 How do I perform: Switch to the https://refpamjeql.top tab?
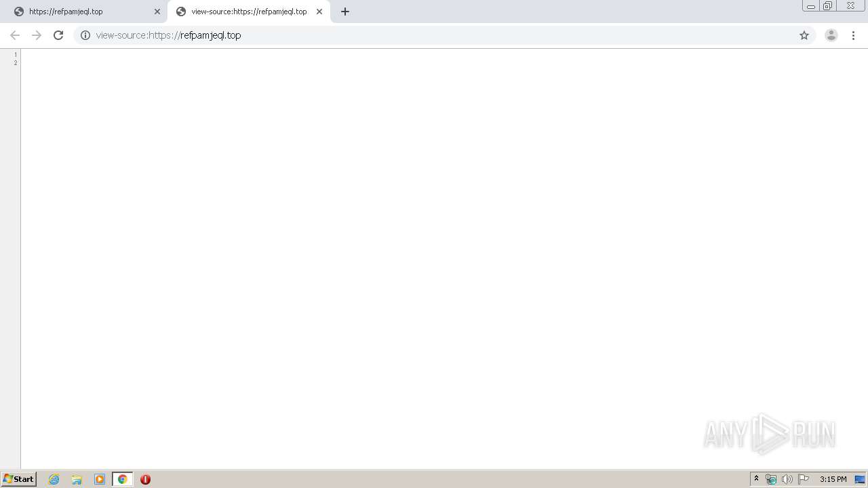[x=85, y=12]
